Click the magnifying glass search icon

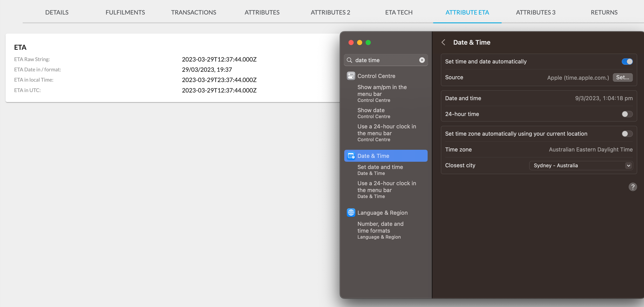click(350, 60)
